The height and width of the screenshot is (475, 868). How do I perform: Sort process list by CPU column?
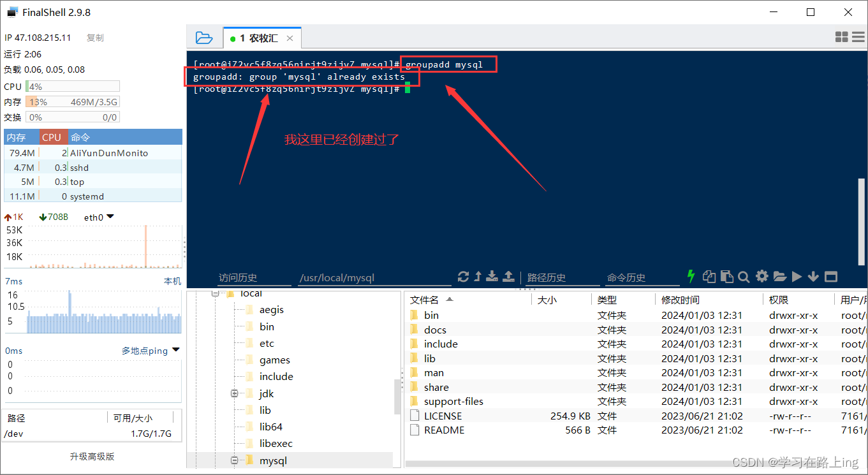point(54,137)
